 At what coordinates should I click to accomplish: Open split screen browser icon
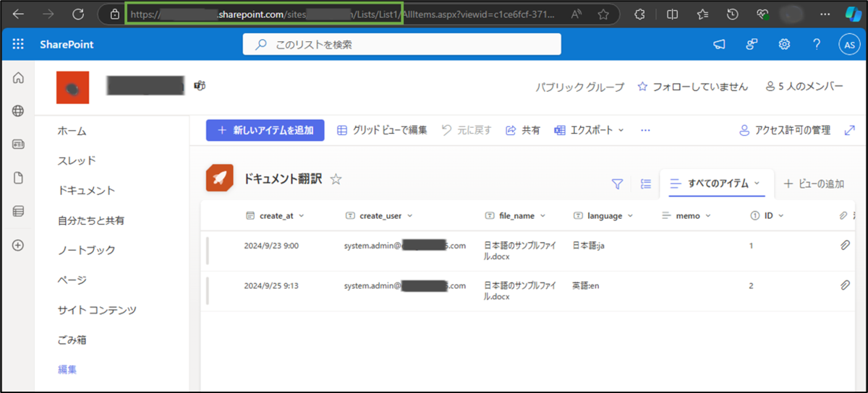(x=672, y=14)
